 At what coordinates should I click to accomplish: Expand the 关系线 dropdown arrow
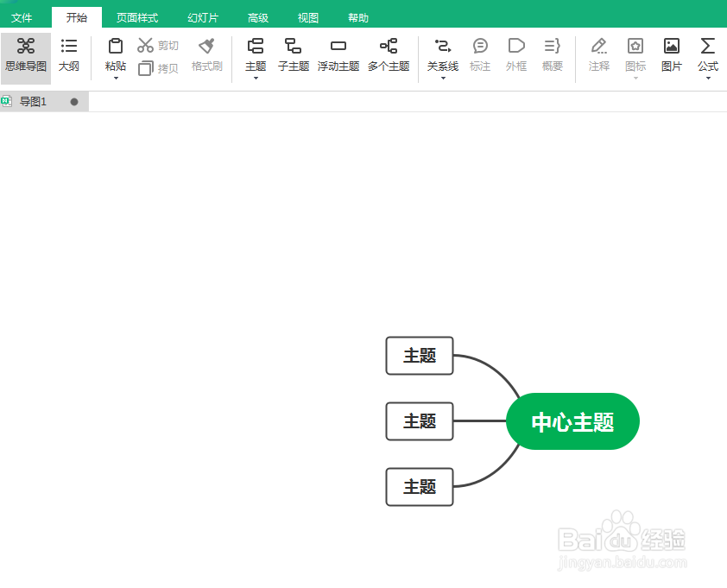(x=443, y=78)
